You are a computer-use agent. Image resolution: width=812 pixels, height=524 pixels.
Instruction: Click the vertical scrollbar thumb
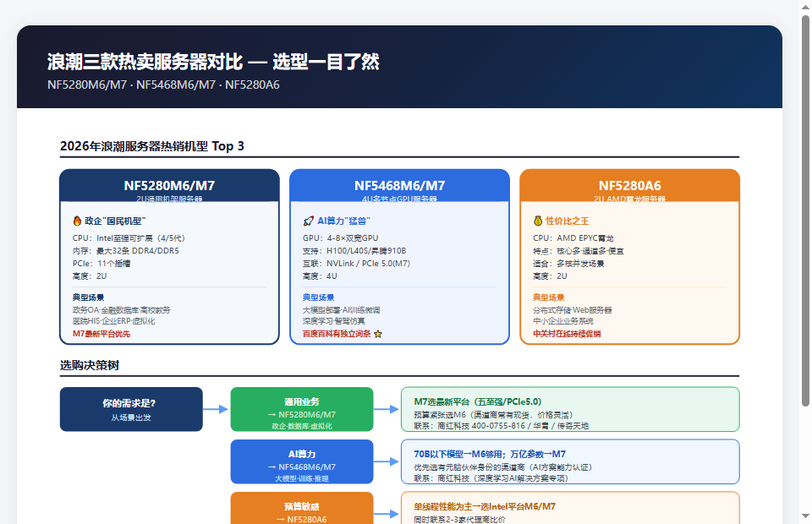click(805, 210)
